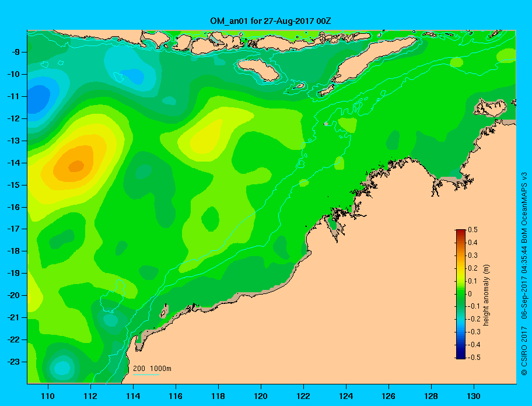Image resolution: width=532 pixels, height=406 pixels.
Task: Click the cyan contour legend line sample
Action: (x=146, y=375)
